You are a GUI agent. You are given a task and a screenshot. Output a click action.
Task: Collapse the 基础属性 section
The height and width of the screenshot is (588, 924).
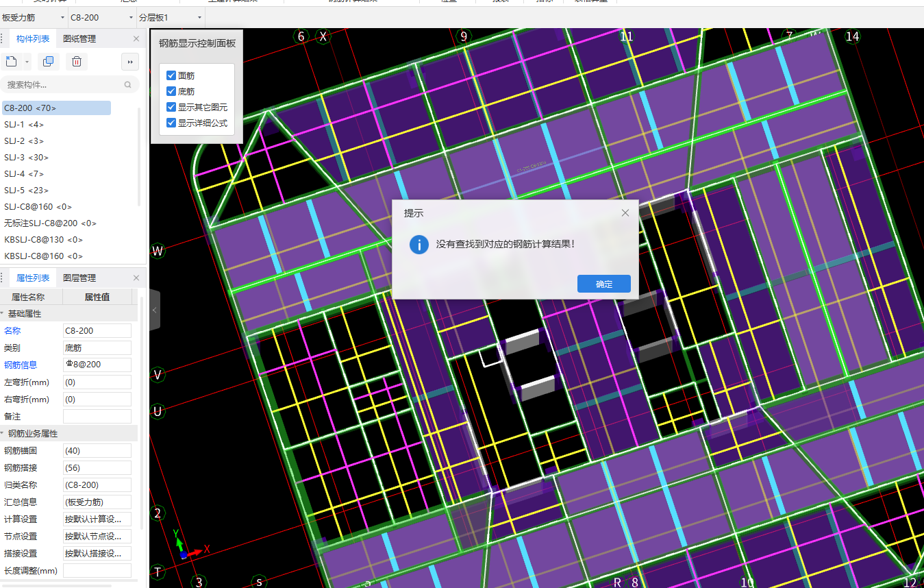[3, 313]
